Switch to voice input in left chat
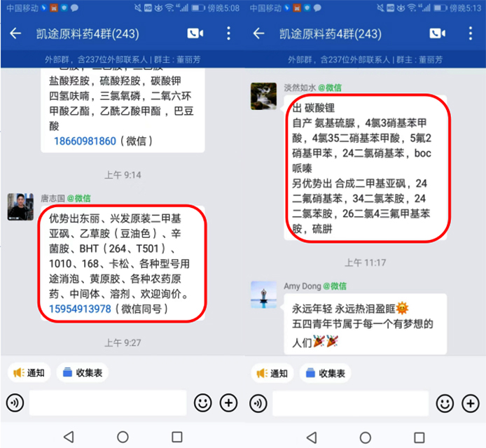This screenshot has height=448, width=486. (15, 403)
